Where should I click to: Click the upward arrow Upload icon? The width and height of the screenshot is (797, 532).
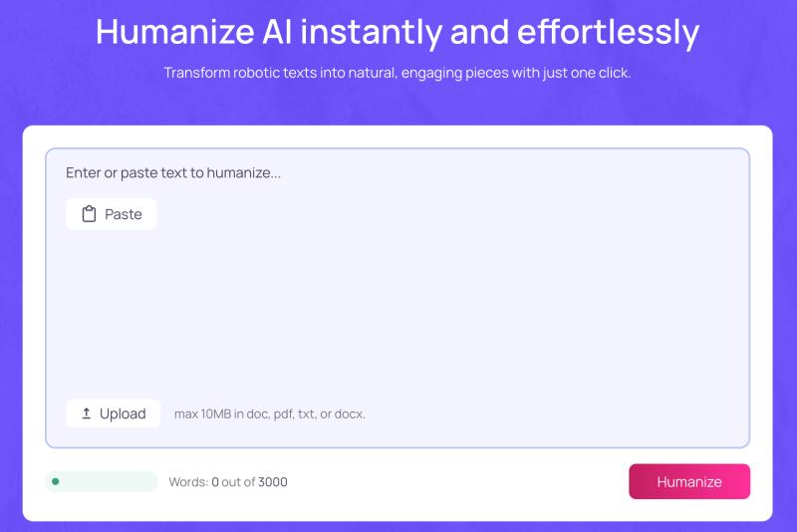click(87, 413)
